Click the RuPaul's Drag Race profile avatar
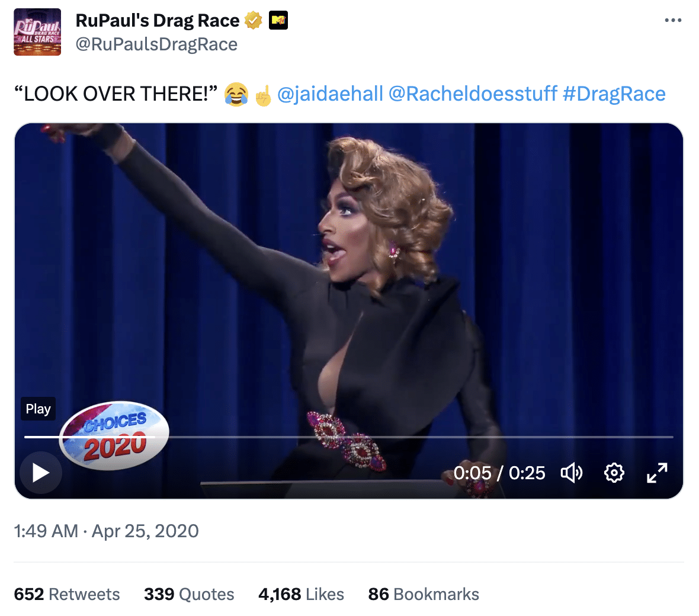 point(37,32)
